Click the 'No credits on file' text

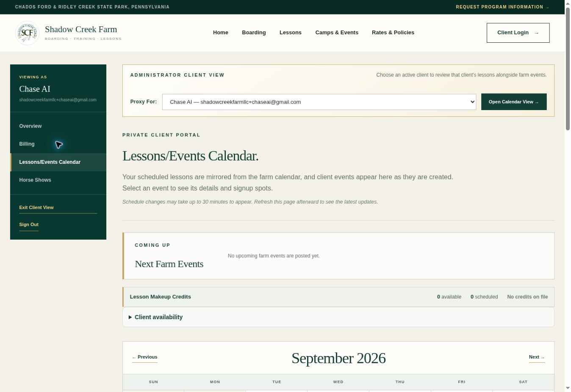(x=527, y=297)
